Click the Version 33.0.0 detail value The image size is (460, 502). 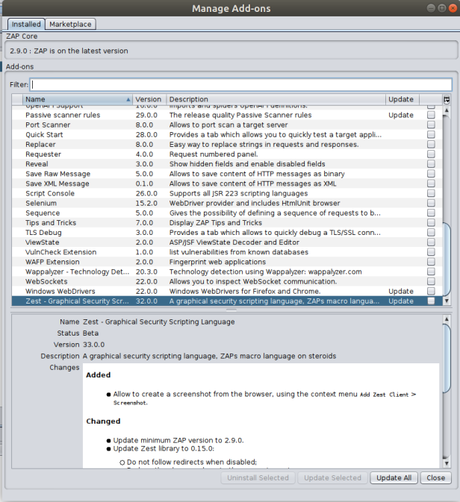click(x=94, y=344)
